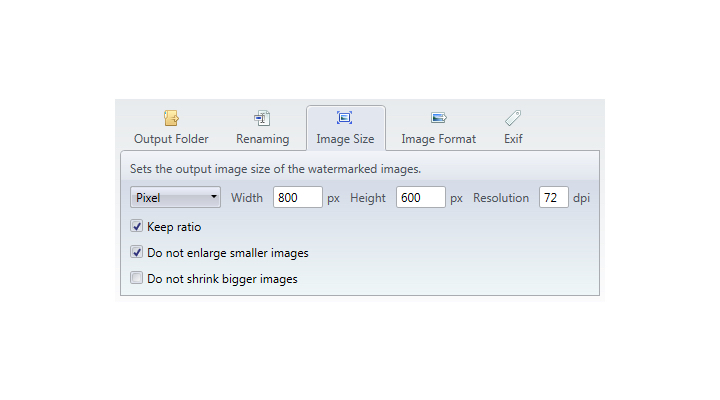Click the Height input field showing 600
Image resolution: width=720 pixels, height=400 pixels.
[x=421, y=197]
